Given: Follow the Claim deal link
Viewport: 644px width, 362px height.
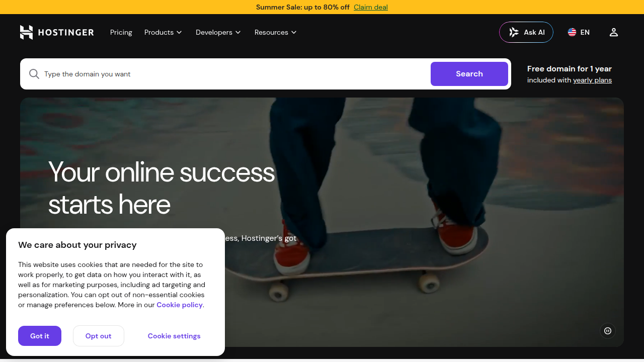Looking at the screenshot, I should point(371,7).
